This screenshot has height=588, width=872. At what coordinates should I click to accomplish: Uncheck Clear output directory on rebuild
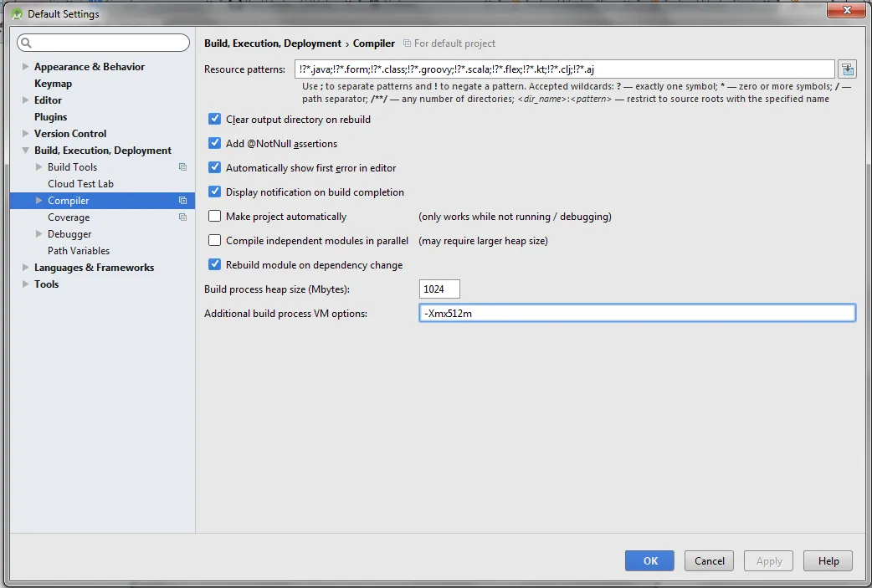pyautogui.click(x=215, y=119)
